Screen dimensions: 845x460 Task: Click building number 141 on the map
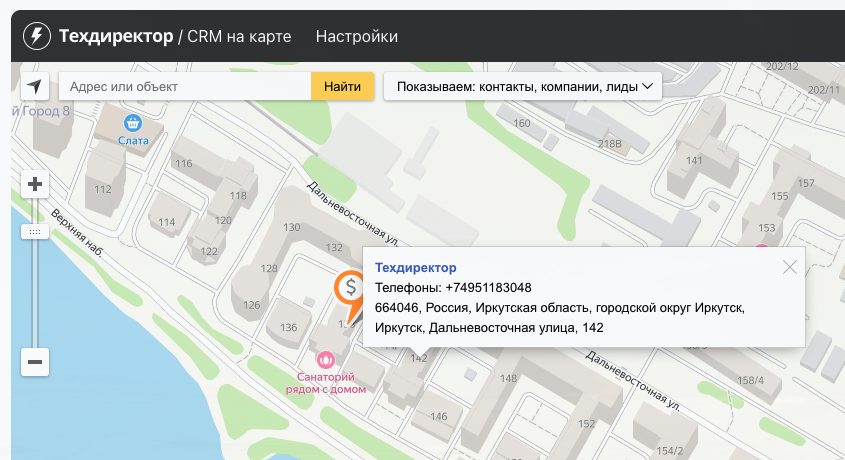coord(694,160)
